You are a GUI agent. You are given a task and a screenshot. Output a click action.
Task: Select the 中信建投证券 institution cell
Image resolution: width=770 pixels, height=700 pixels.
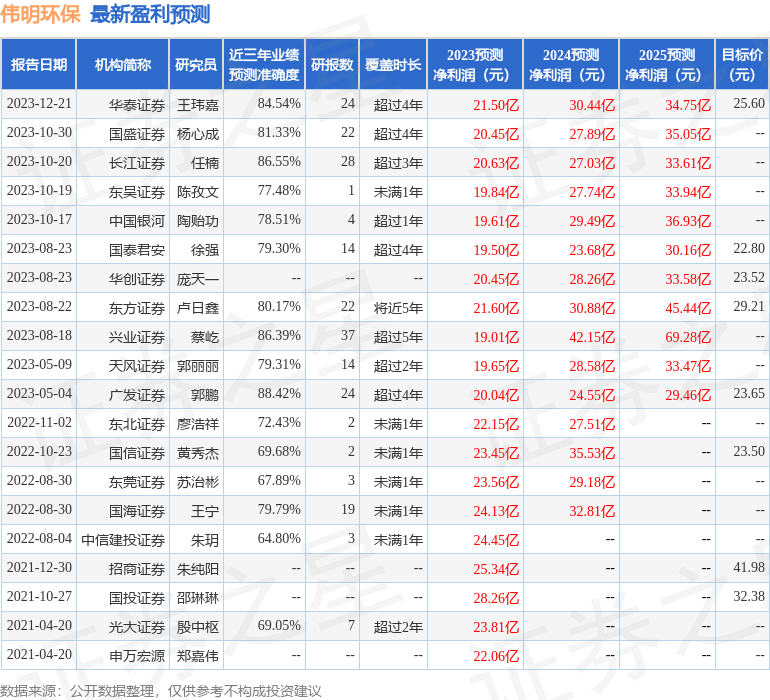click(x=123, y=540)
